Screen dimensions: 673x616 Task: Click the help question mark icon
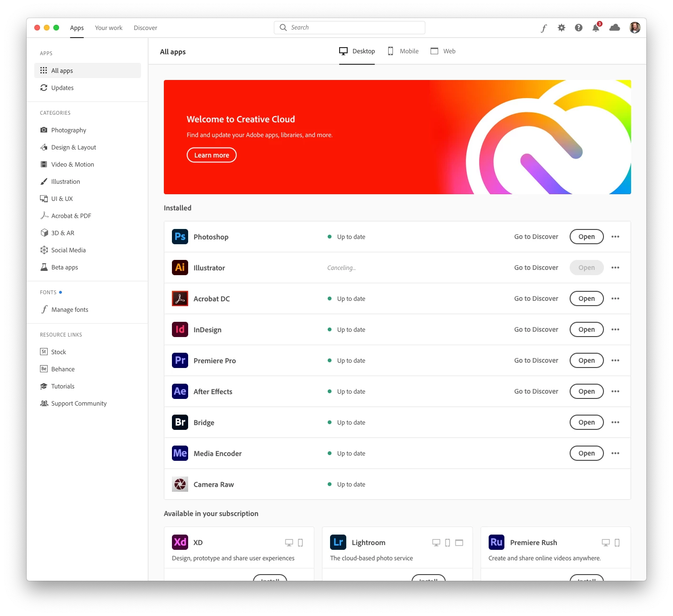pyautogui.click(x=579, y=28)
